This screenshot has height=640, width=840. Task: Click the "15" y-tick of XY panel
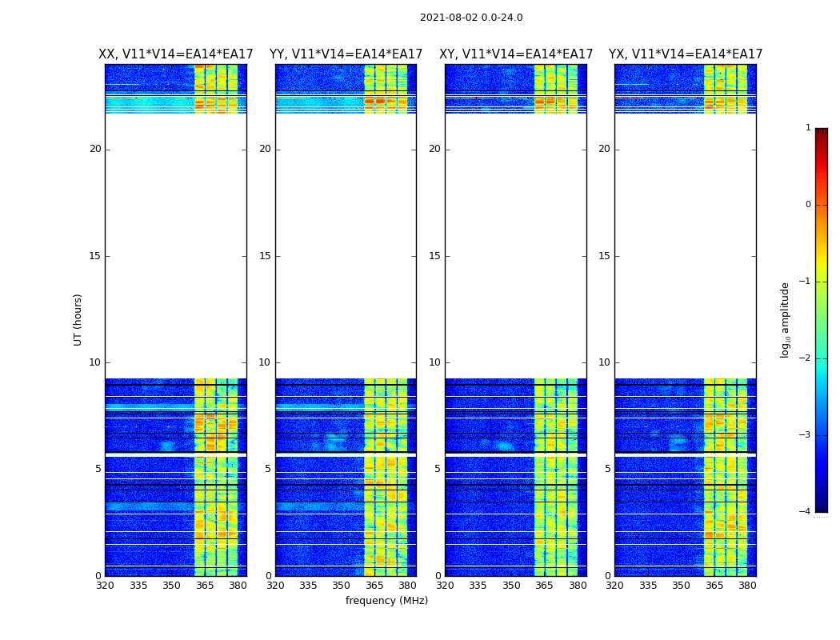tap(435, 256)
